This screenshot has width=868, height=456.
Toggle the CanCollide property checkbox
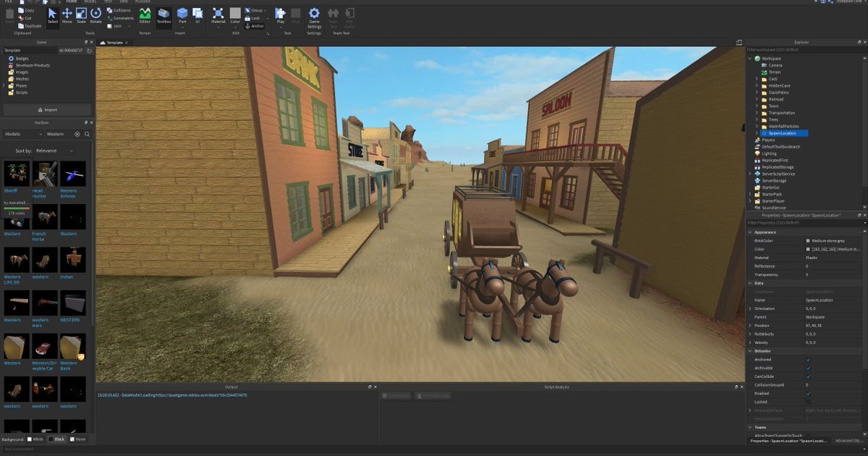[808, 376]
